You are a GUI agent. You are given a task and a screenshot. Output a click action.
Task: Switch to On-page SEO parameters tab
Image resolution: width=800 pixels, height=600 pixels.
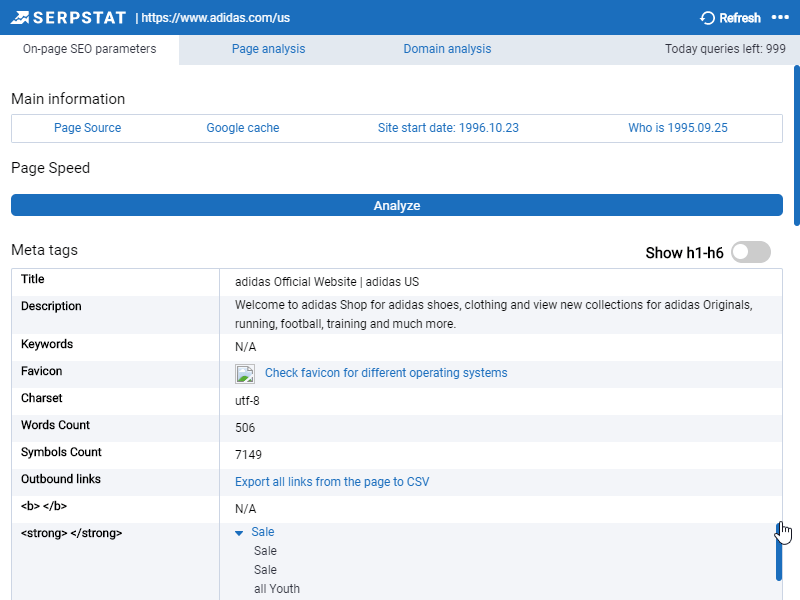(89, 49)
